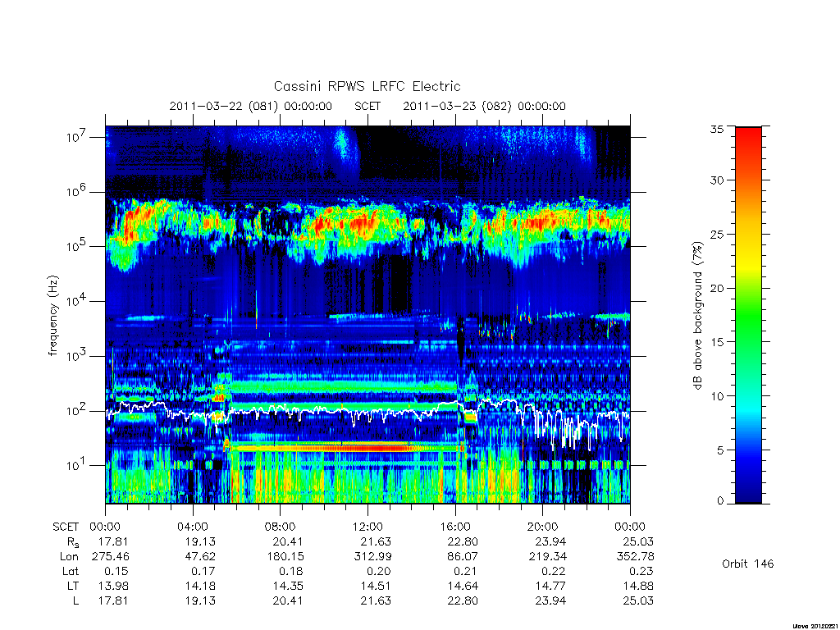The image size is (840, 630).
Task: Select the 10^1 frequency axis tick label
Action: pyautogui.click(x=77, y=466)
